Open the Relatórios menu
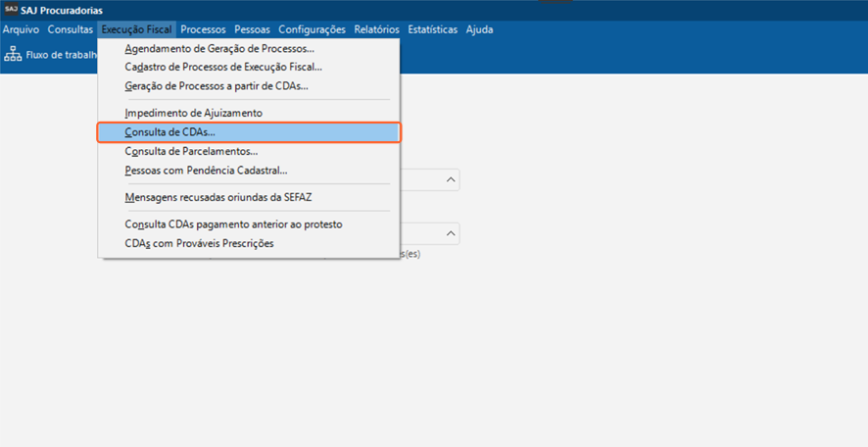The height and width of the screenshot is (447, 868). 376,30
